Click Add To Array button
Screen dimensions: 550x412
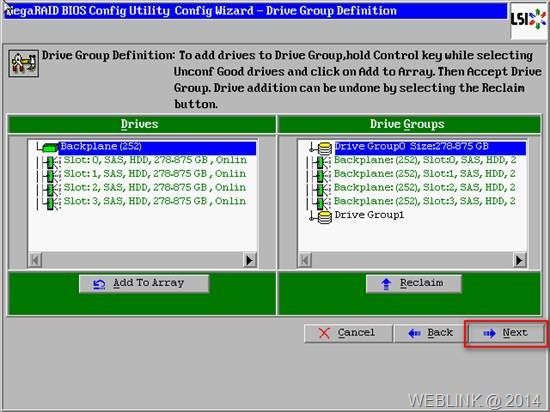144,284
